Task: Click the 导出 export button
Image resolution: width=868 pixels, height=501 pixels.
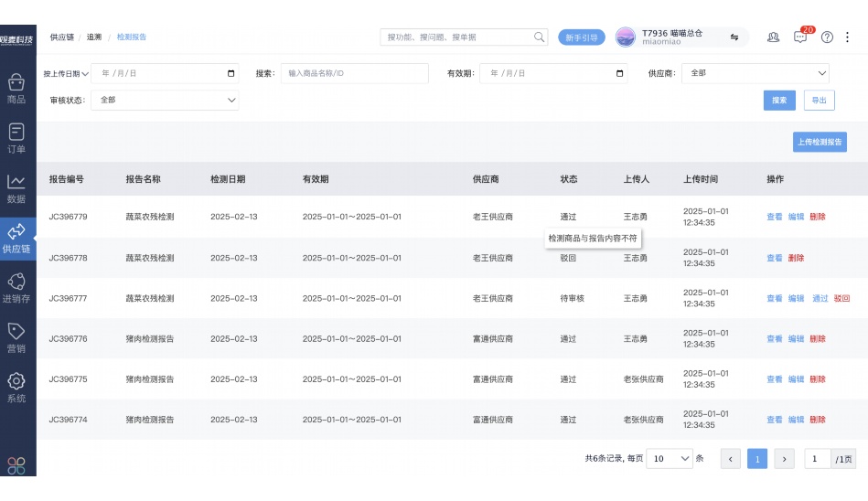Action: coord(819,101)
